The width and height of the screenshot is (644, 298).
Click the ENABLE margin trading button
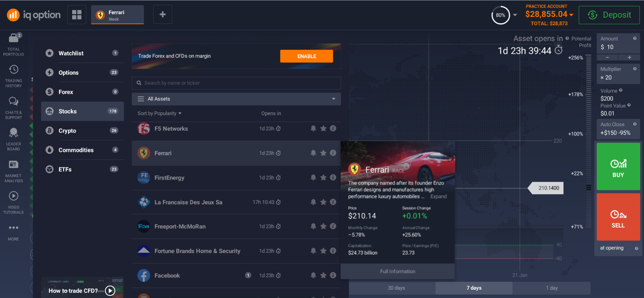307,56
